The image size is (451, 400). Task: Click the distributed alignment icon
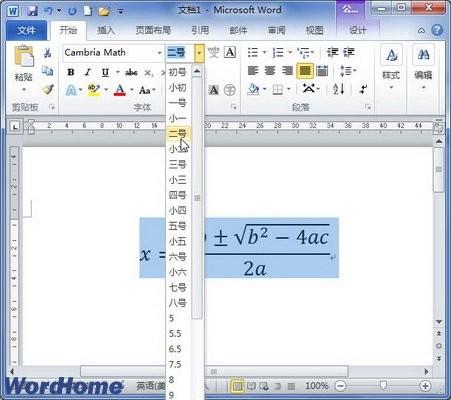point(322,71)
